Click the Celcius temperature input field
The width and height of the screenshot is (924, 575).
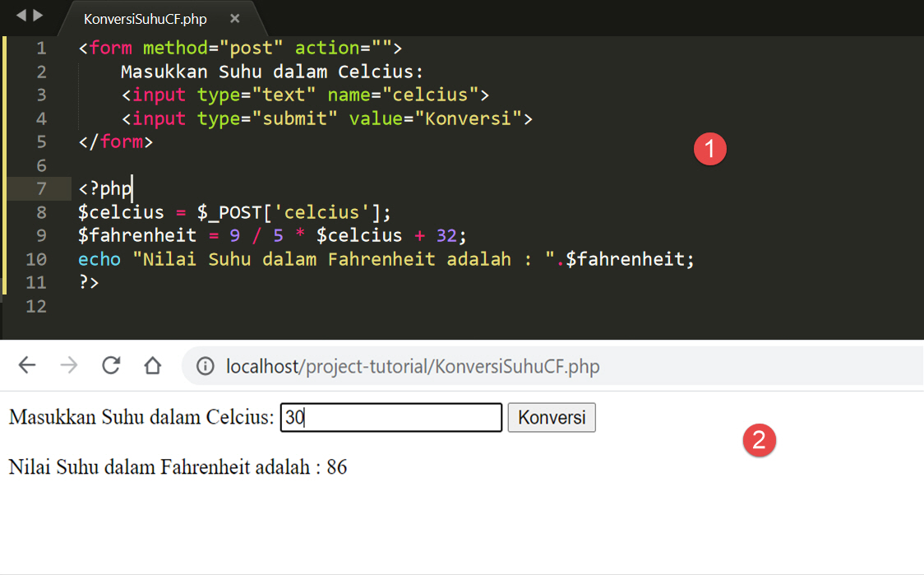(x=391, y=418)
